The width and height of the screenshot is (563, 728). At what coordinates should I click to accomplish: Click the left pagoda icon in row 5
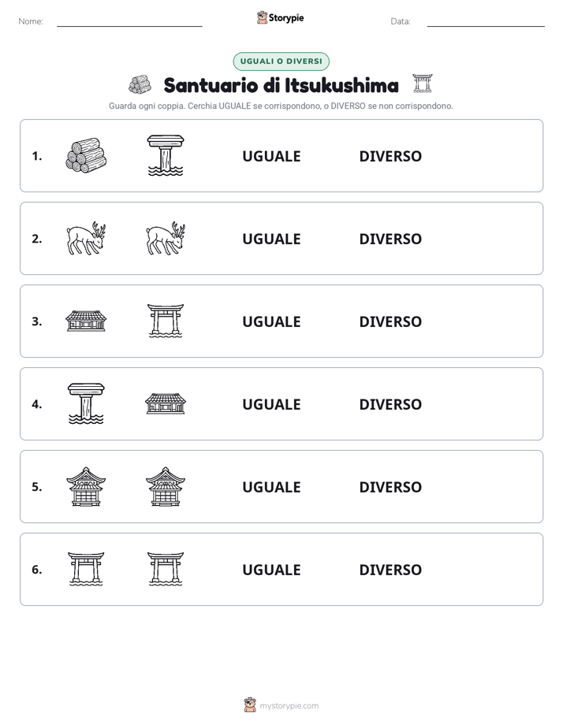click(86, 487)
